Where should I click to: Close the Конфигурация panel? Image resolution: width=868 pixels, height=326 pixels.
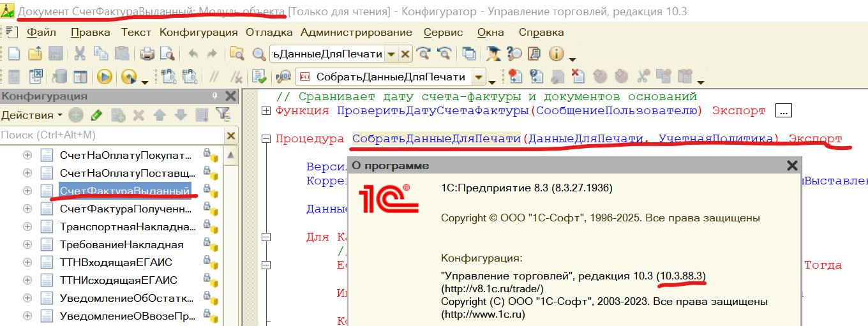click(x=230, y=96)
